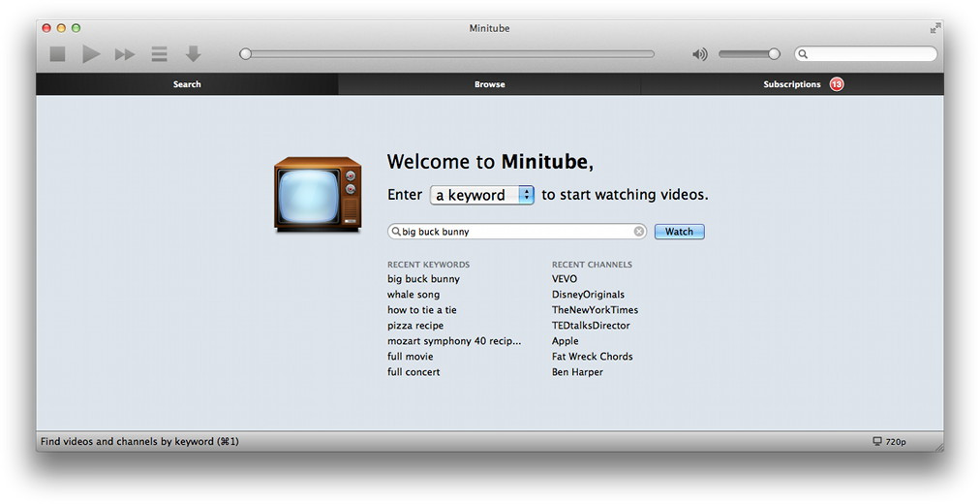Open the 'a keyword' dropdown
The height and width of the screenshot is (504, 980).
click(x=482, y=195)
